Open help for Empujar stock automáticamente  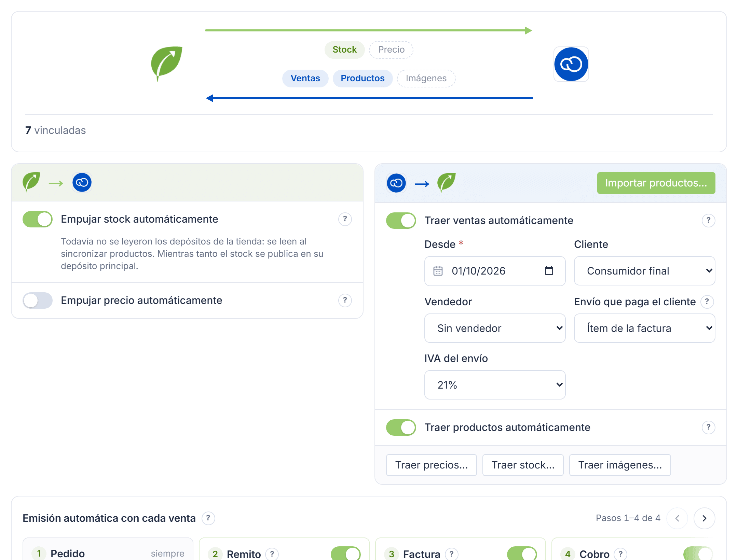[x=345, y=219]
